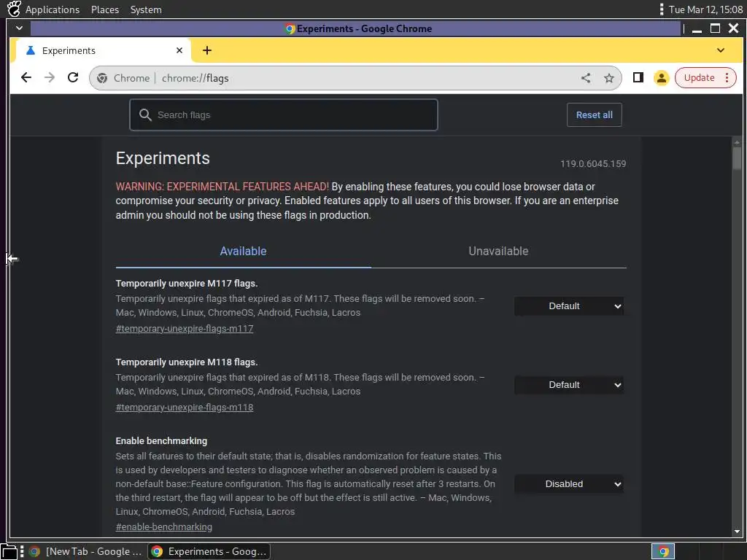Viewport: 747px width, 560px height.
Task: Click the magnifier icon in Search flags
Action: [145, 114]
